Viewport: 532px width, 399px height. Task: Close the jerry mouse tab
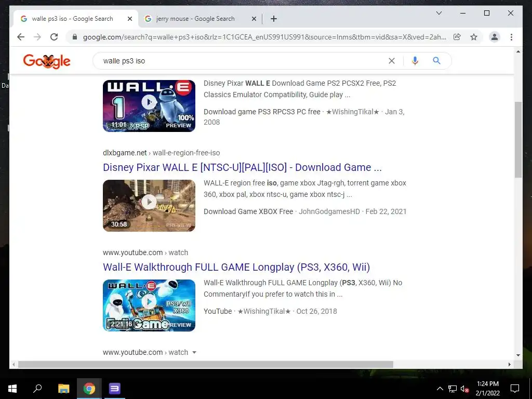tap(254, 19)
